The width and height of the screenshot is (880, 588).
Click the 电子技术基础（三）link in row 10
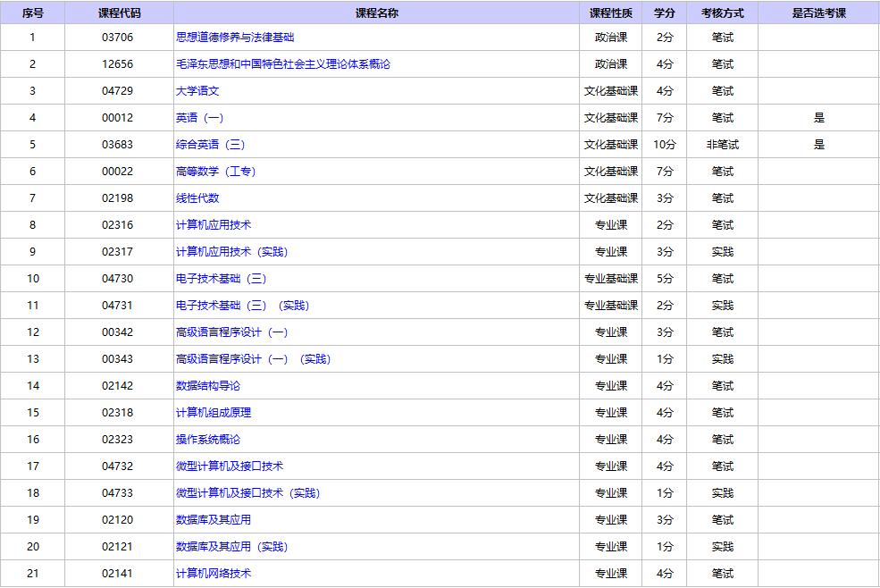click(222, 279)
